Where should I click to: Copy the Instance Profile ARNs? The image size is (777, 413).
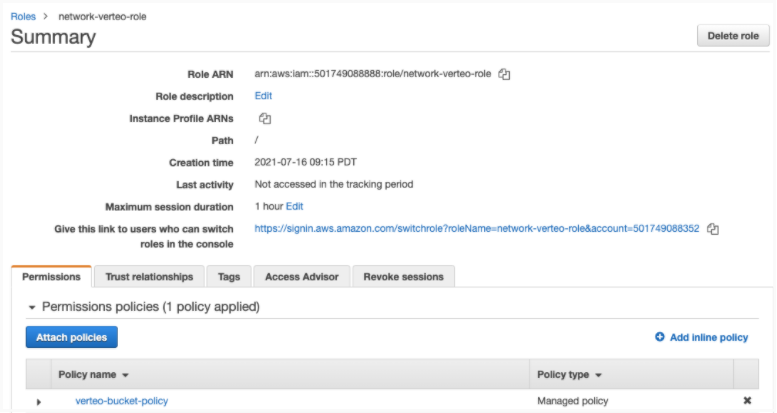pos(265,118)
